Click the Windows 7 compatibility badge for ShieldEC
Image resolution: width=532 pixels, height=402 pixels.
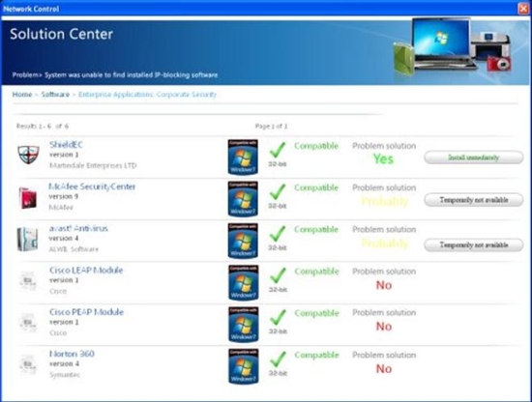243,158
